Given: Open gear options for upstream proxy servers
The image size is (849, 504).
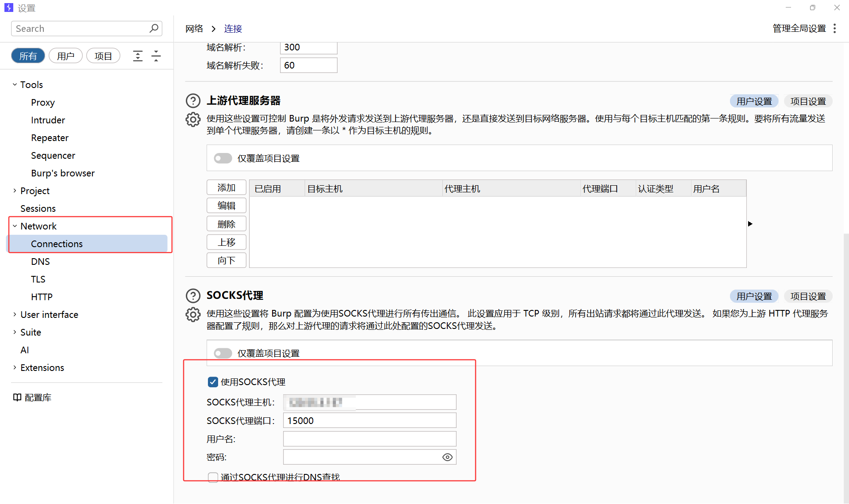Looking at the screenshot, I should click(x=193, y=119).
